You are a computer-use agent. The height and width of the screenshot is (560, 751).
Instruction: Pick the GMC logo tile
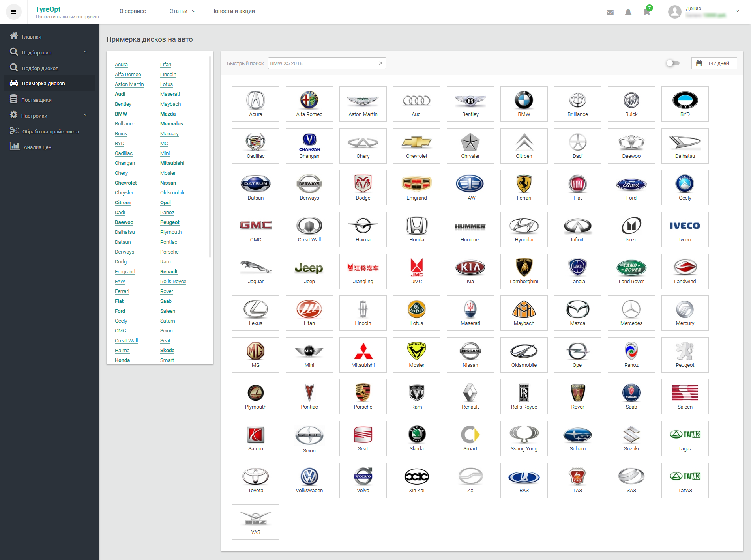[256, 230]
